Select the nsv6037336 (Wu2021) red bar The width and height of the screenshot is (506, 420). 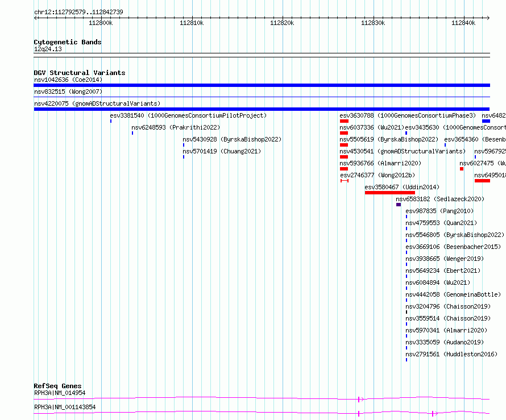tap(343, 133)
